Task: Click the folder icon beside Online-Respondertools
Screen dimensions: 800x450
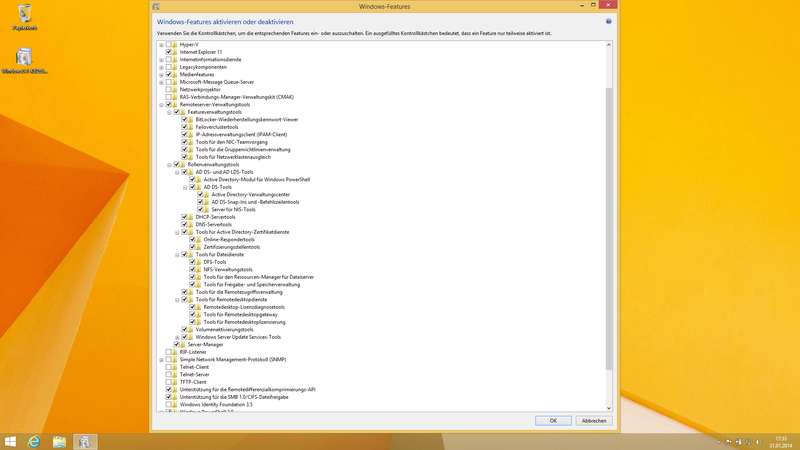Action: [x=198, y=239]
